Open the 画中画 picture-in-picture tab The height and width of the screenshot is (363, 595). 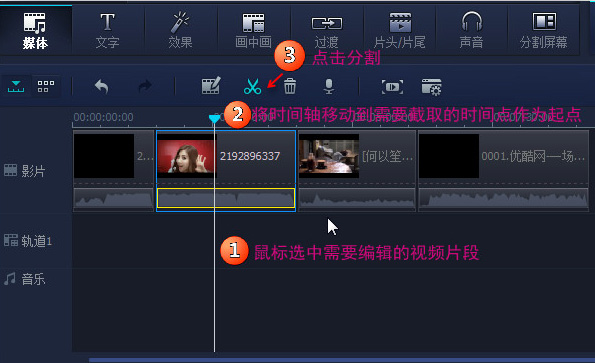tap(253, 30)
